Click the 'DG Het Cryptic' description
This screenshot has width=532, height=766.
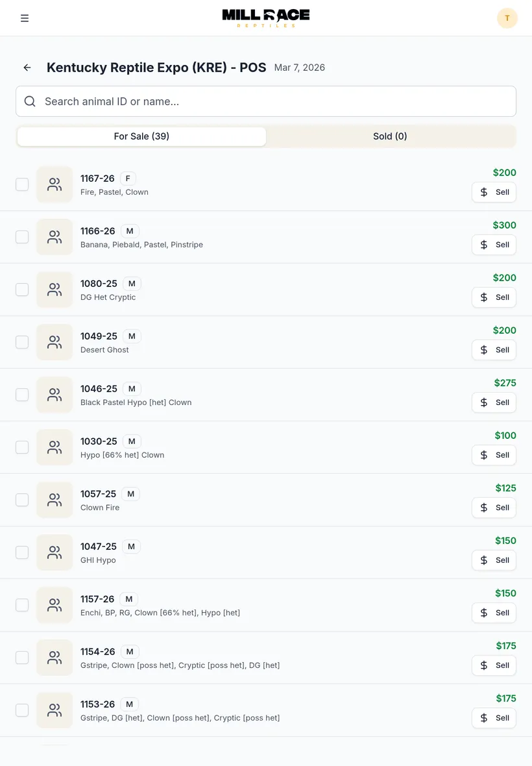[108, 297]
